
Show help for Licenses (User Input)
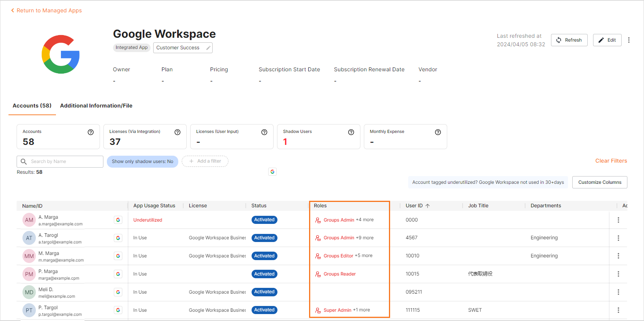[x=264, y=132]
